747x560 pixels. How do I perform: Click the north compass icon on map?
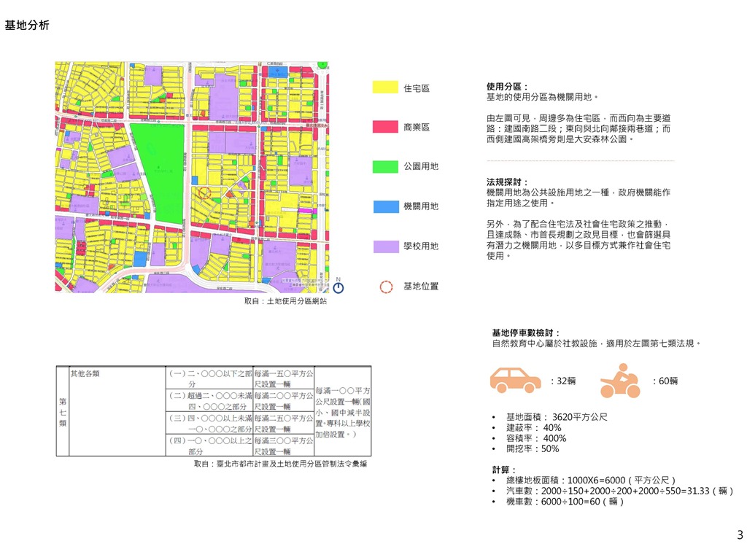[338, 287]
